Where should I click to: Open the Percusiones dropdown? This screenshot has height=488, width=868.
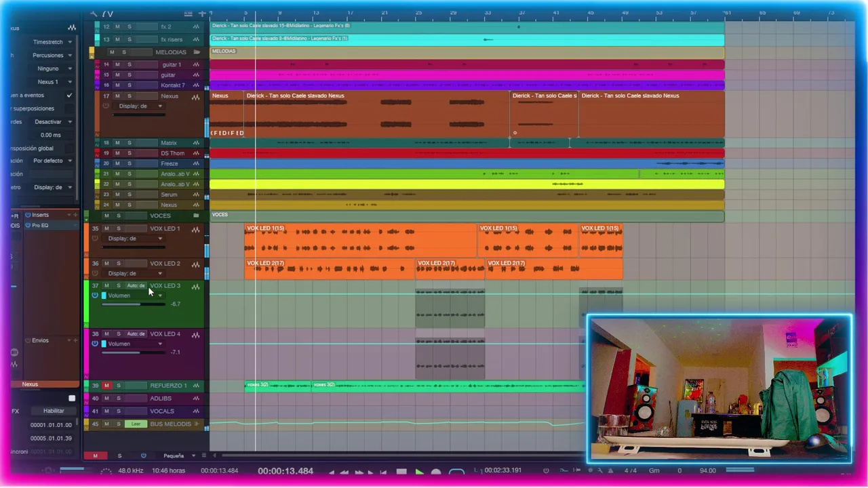click(52, 56)
